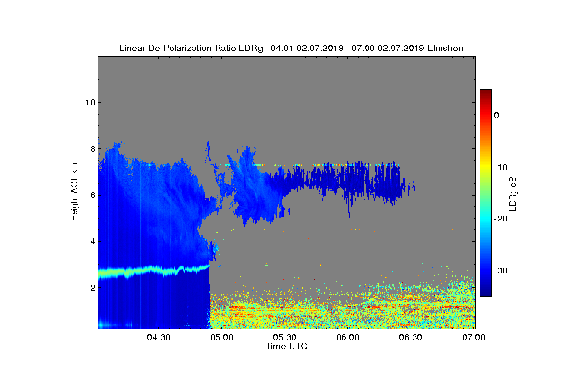The width and height of the screenshot is (588, 392).
Task: Click the 06:30 time tick label
Action: tap(411, 337)
